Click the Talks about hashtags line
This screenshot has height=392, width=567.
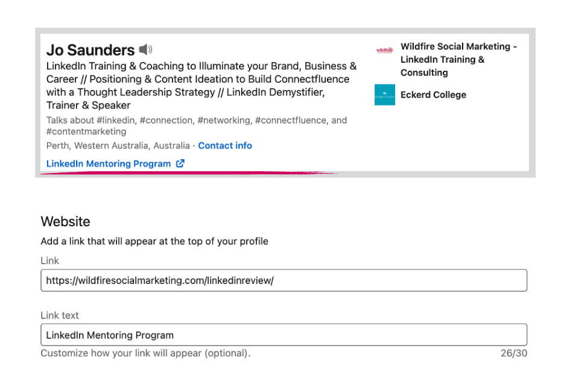197,125
